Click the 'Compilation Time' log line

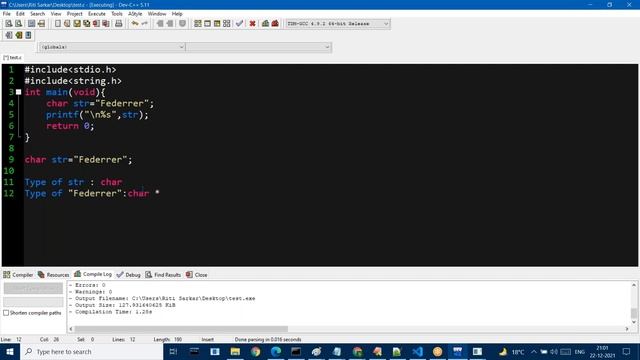pos(110,312)
